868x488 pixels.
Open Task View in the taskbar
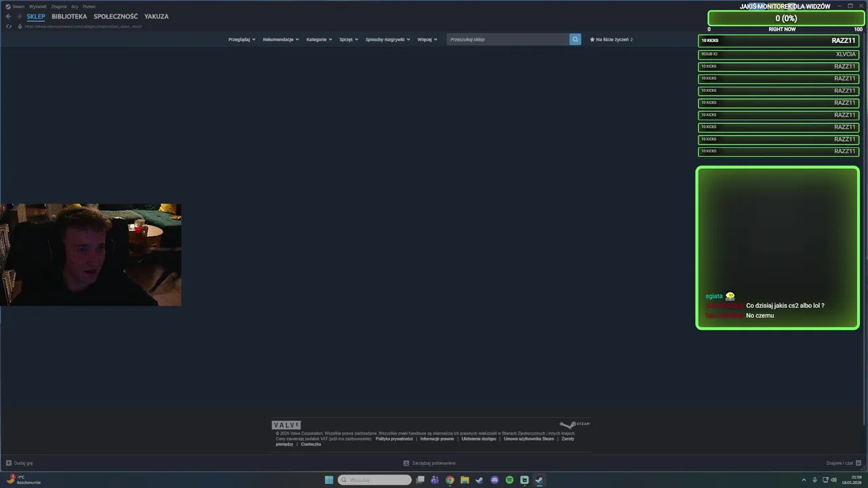[420, 480]
